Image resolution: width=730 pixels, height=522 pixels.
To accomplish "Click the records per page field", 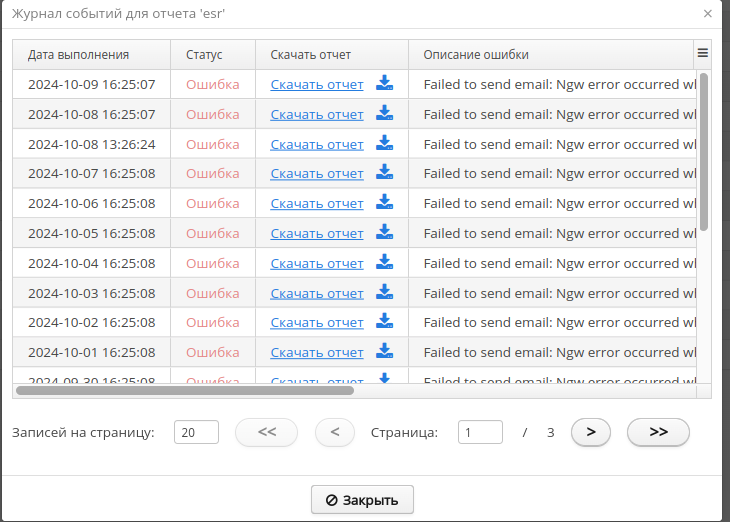I will [196, 432].
